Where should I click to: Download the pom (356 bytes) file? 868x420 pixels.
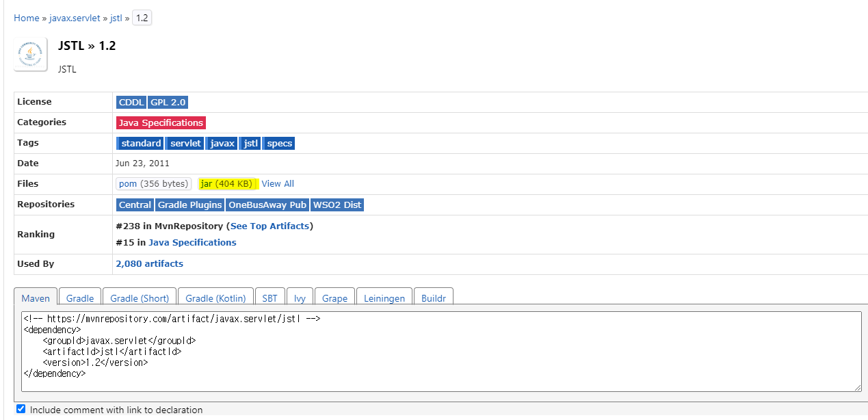[x=154, y=184]
